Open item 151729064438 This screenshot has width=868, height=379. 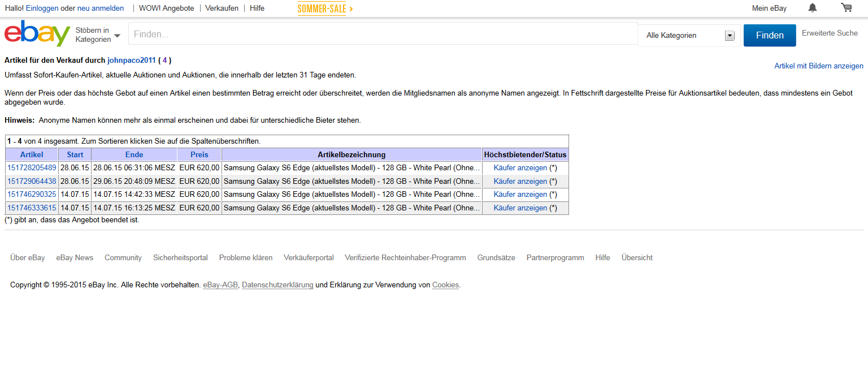click(32, 182)
